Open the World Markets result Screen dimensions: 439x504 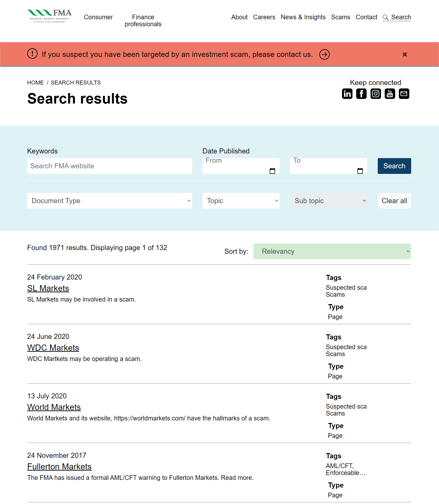pos(54,407)
